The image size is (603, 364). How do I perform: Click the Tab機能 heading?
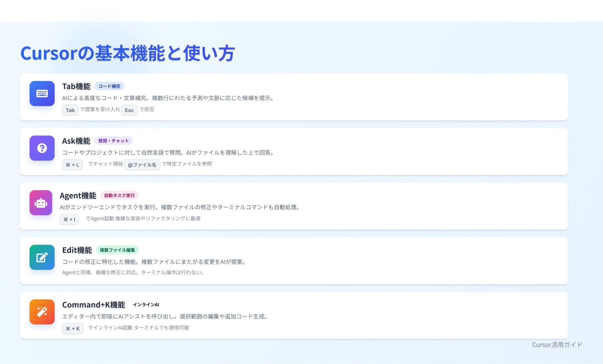76,86
